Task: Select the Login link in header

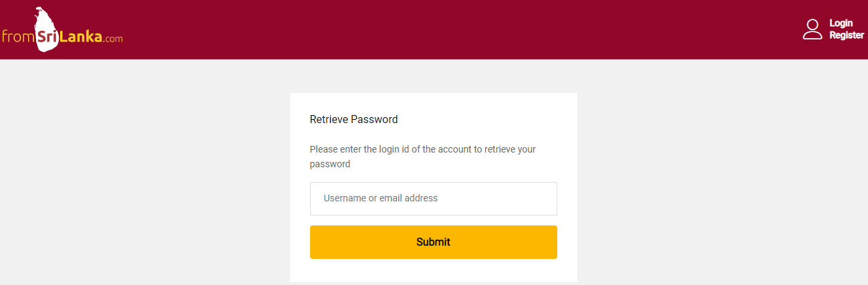Action: click(841, 23)
